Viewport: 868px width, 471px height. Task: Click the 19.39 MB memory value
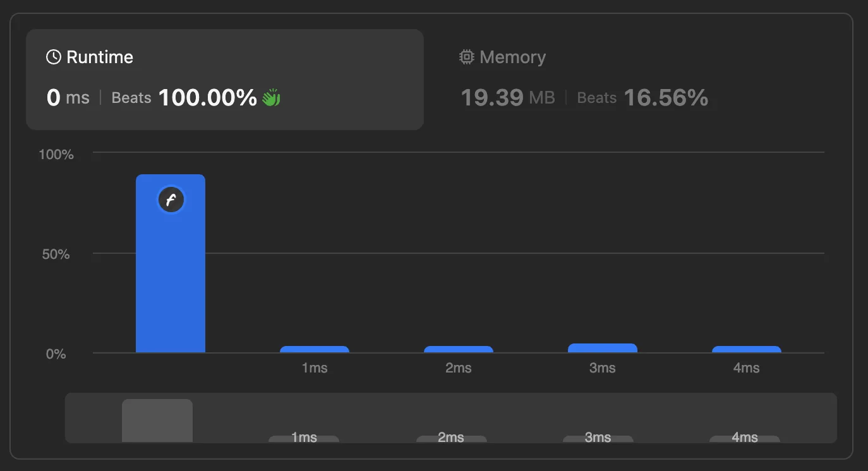click(508, 97)
